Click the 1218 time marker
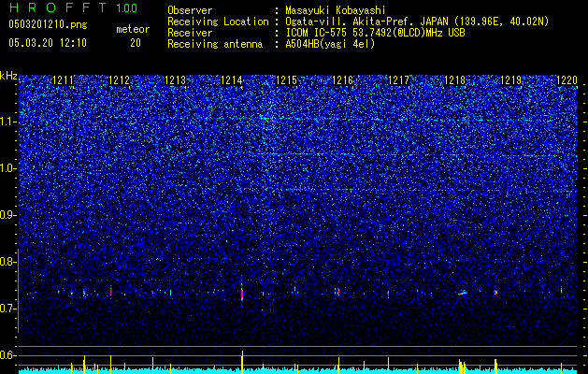 [x=455, y=80]
